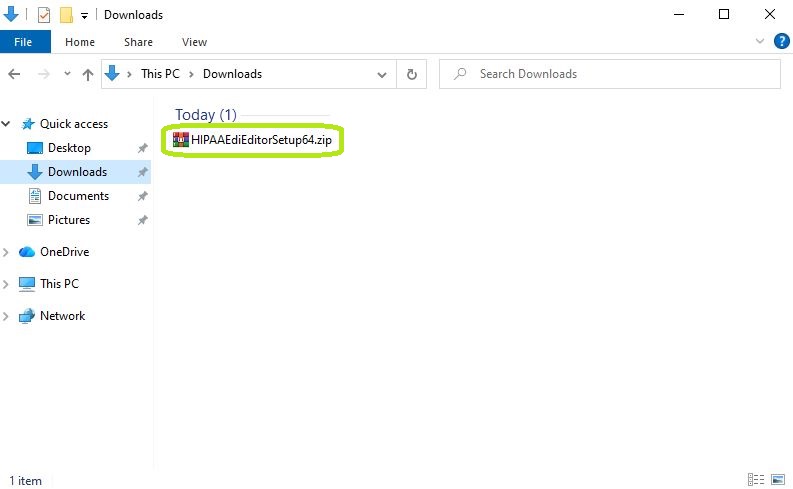793x489 pixels.
Task: Expand the chevron after This PC breadcrumb
Action: pos(192,74)
